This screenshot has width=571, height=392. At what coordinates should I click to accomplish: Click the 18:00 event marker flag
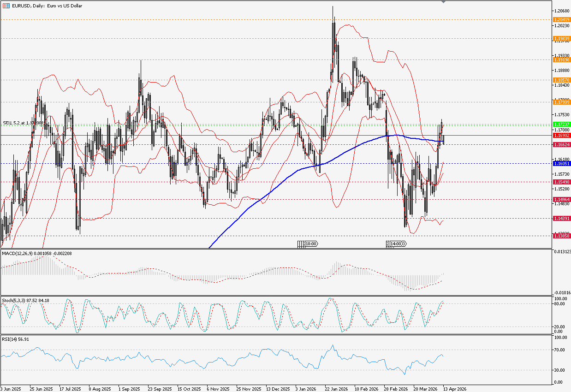tap(307, 244)
